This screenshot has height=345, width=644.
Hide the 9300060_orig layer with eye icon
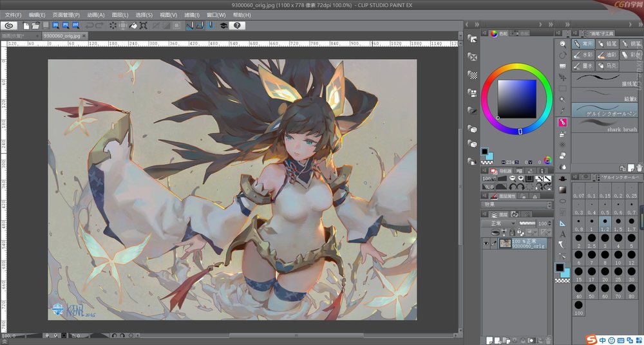[x=486, y=243]
